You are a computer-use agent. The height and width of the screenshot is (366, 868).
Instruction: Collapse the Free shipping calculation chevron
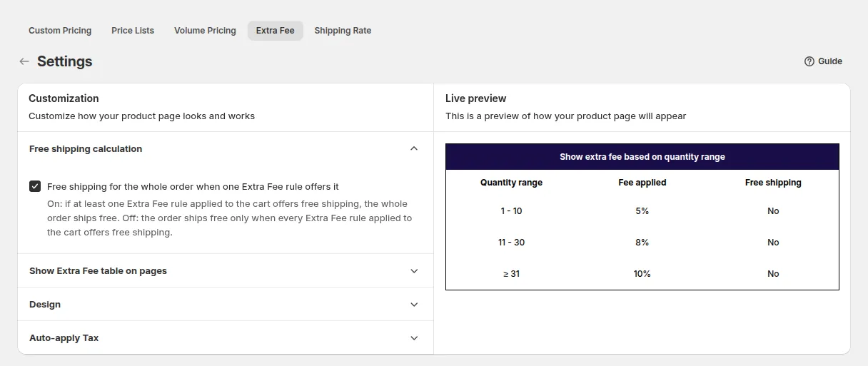(414, 148)
